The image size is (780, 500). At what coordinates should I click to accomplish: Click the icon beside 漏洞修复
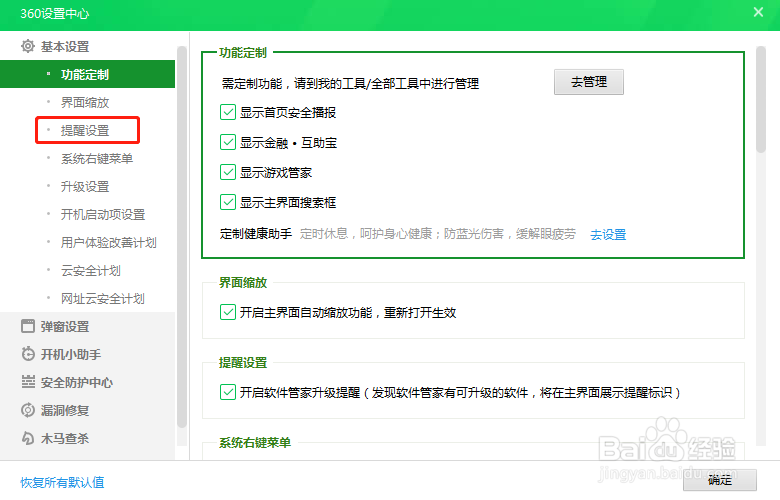click(28, 410)
